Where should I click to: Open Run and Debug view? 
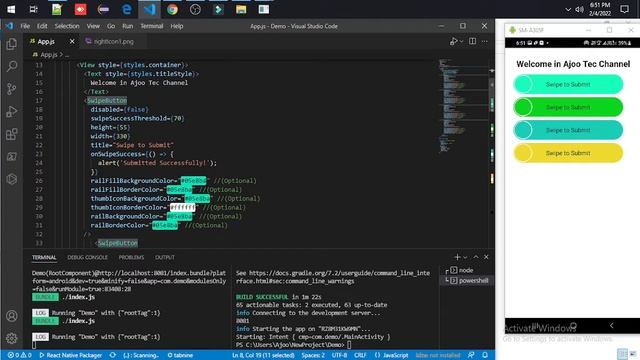[x=12, y=111]
